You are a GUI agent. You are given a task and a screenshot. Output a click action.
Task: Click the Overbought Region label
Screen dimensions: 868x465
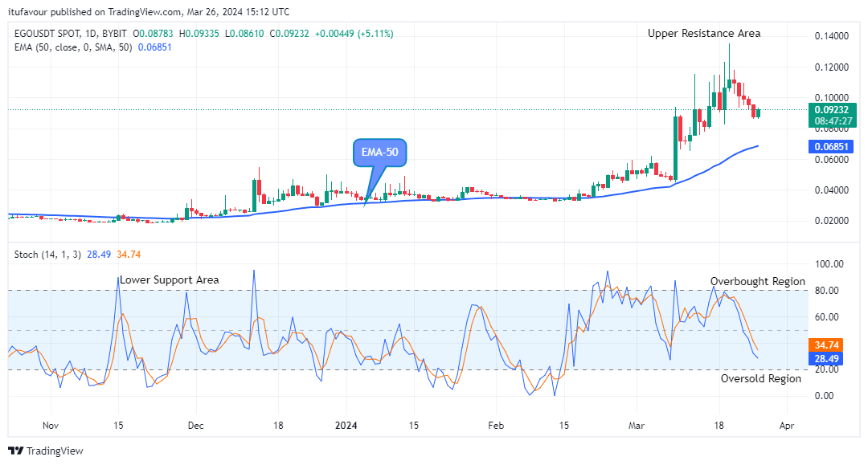coord(758,281)
